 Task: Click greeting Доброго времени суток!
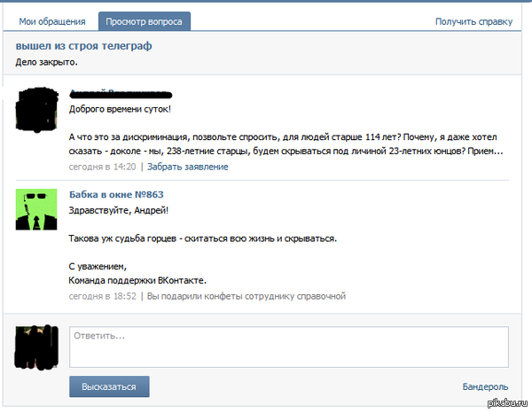(x=120, y=110)
